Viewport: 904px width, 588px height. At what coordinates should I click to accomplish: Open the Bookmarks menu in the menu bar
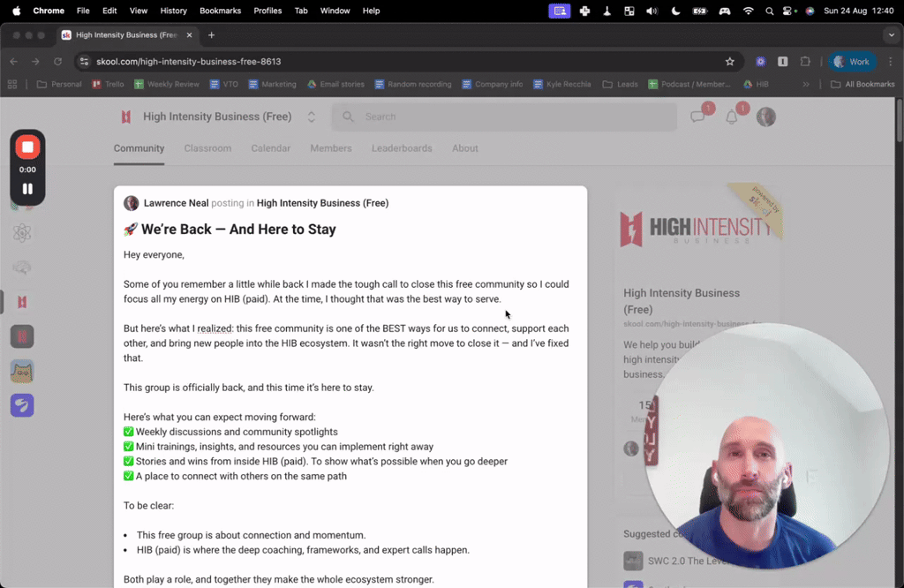click(220, 11)
